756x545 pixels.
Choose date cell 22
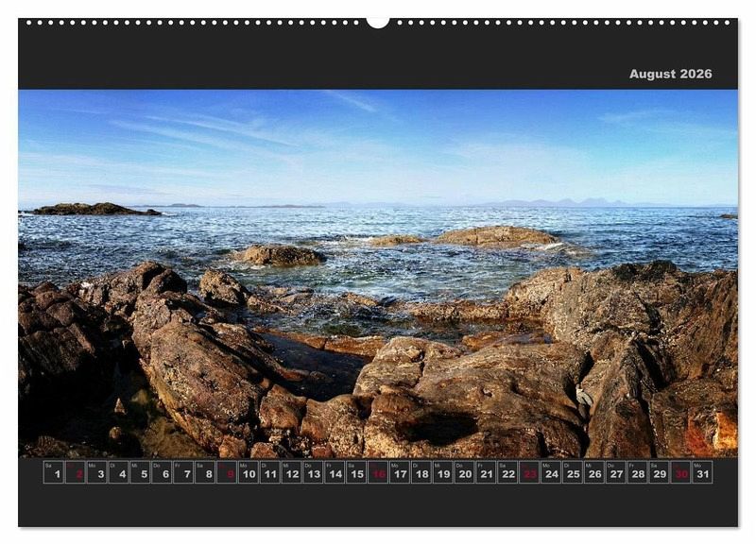coord(507,472)
